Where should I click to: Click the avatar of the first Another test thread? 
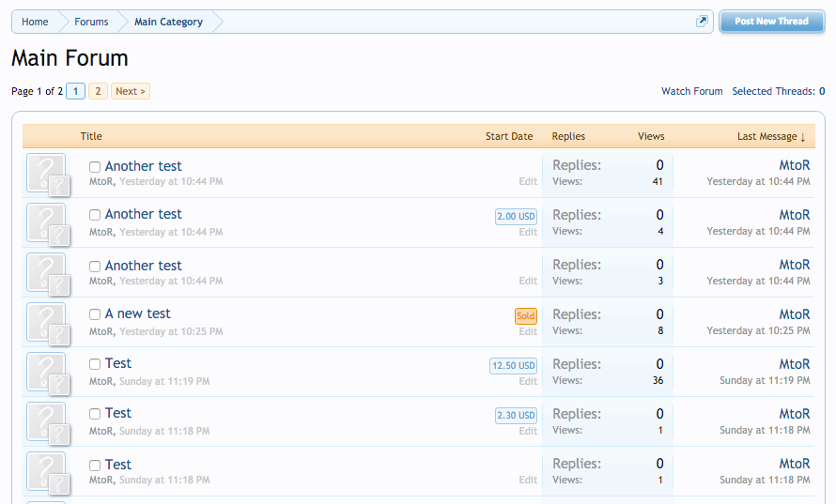(46, 173)
